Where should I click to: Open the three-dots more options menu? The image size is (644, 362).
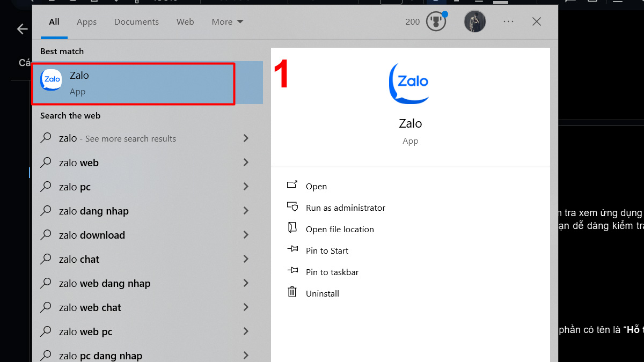coord(508,22)
